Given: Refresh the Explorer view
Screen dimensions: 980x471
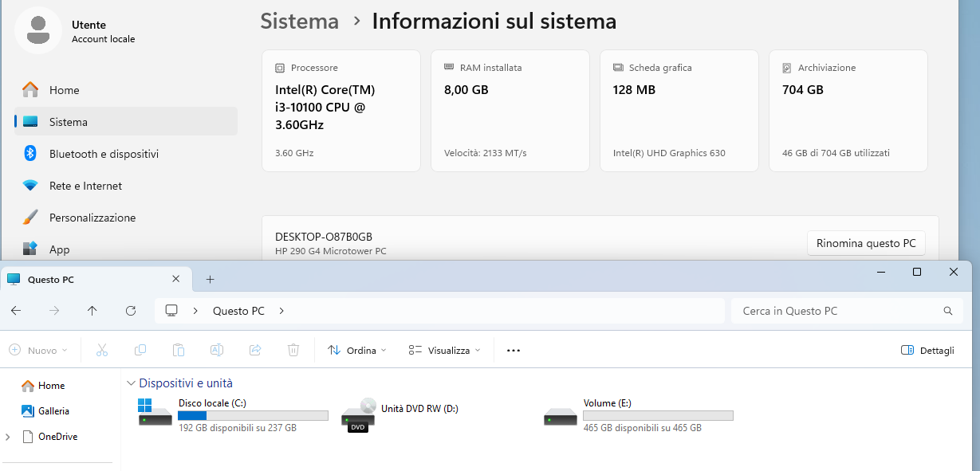Looking at the screenshot, I should (131, 311).
